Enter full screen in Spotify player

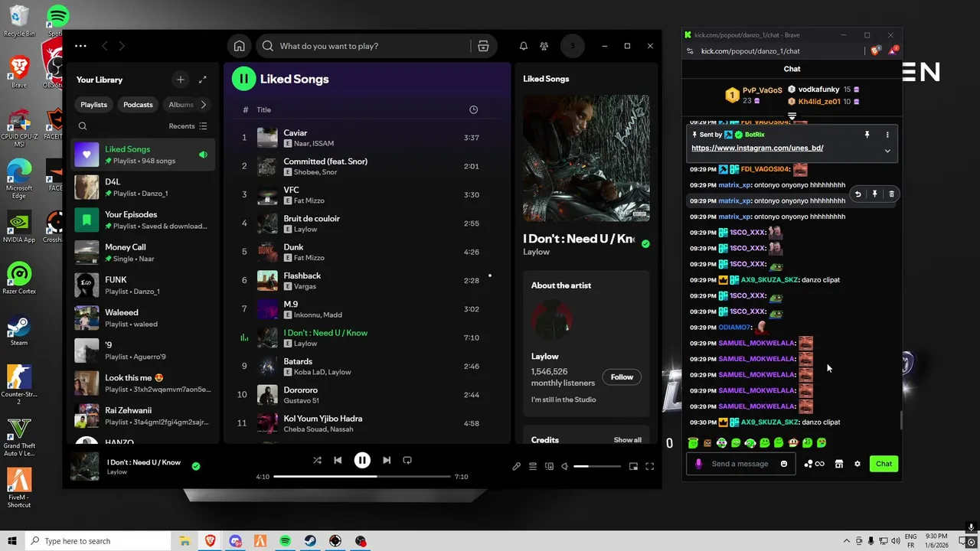click(649, 466)
